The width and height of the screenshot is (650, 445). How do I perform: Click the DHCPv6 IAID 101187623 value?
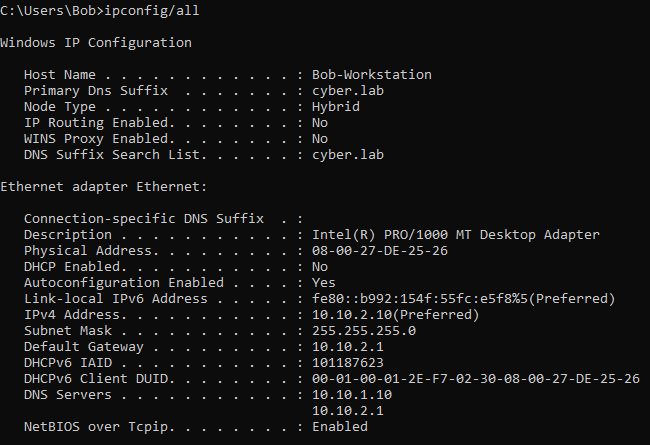point(348,363)
